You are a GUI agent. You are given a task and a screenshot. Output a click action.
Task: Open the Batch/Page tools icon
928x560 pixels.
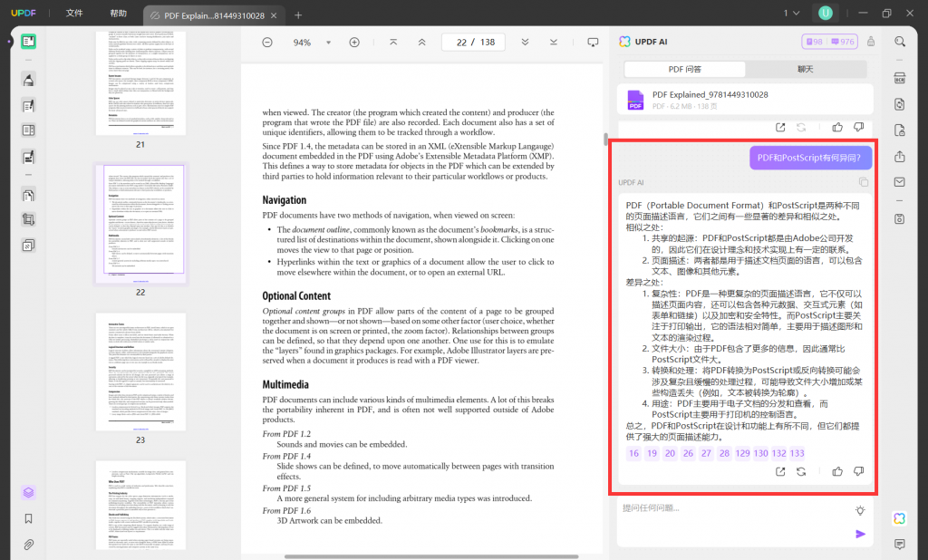coord(28,245)
